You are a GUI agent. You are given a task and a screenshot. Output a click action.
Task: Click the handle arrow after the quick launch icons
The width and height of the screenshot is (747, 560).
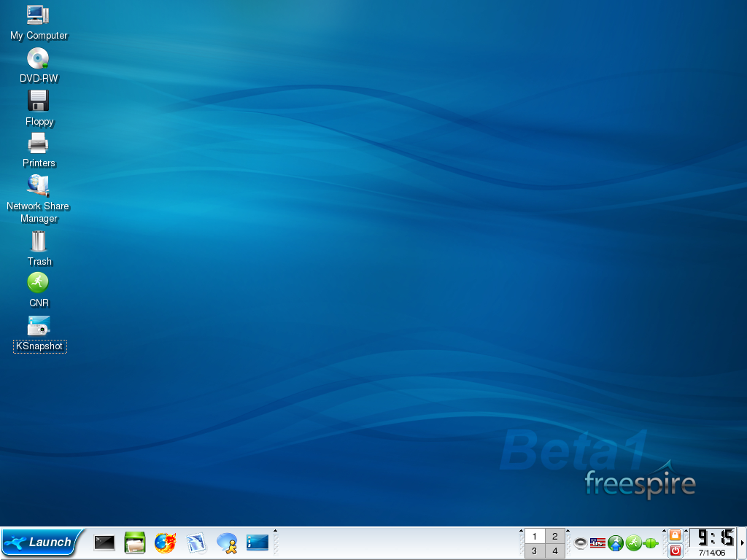coord(275,531)
